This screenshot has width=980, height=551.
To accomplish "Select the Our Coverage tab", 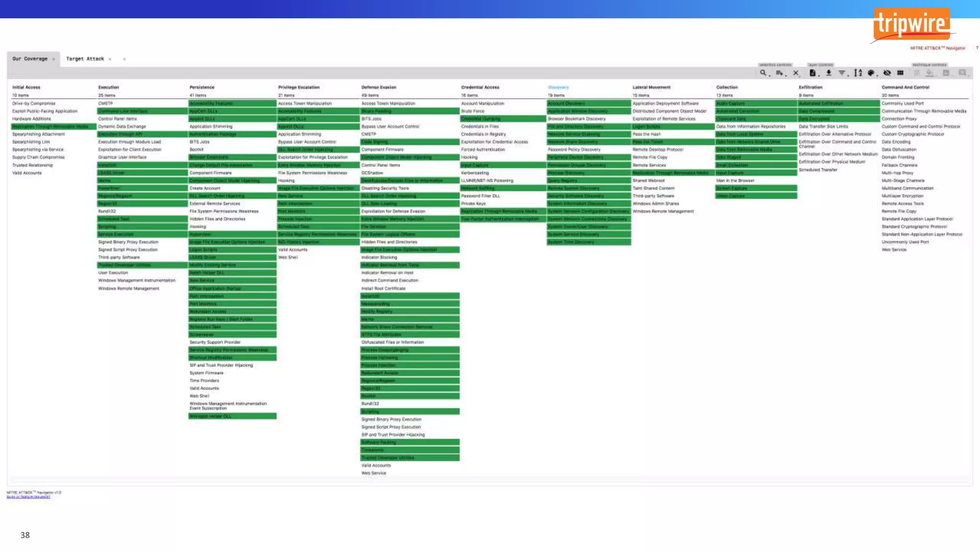I will [x=30, y=59].
